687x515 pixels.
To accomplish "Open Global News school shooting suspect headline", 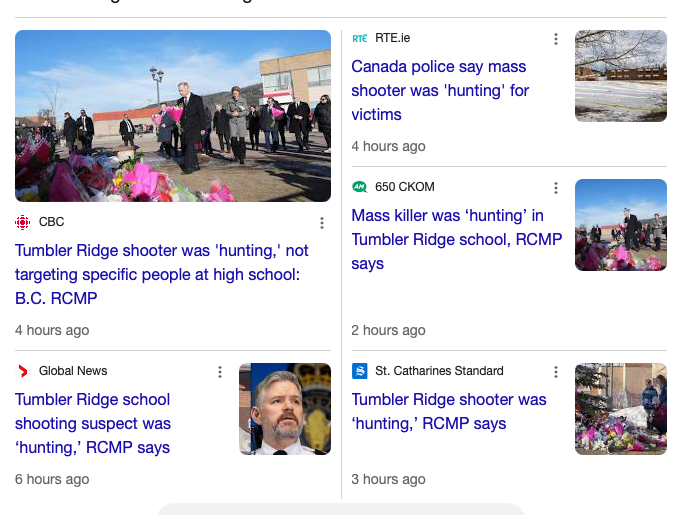I will coord(93,423).
